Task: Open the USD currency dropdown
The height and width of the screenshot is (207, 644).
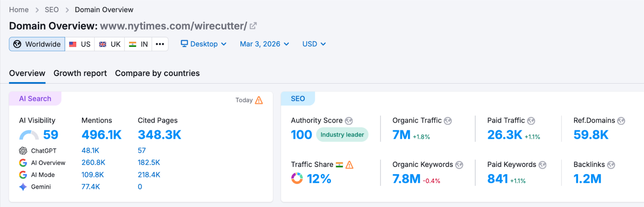Action: coord(314,44)
